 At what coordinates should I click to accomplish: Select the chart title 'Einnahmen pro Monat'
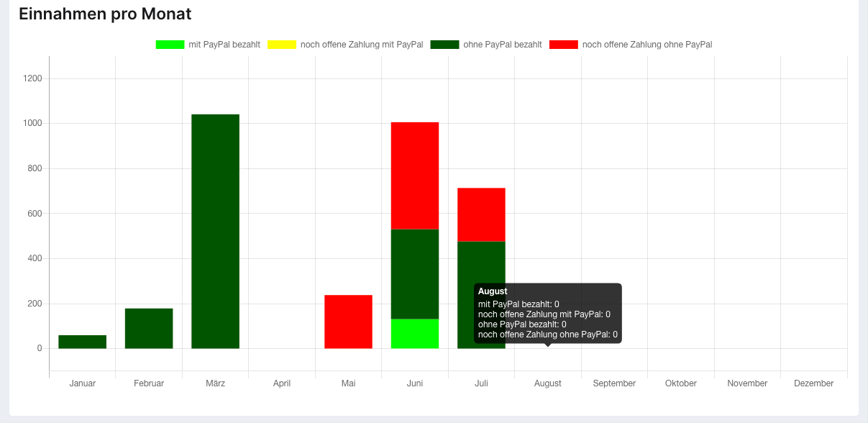104,13
